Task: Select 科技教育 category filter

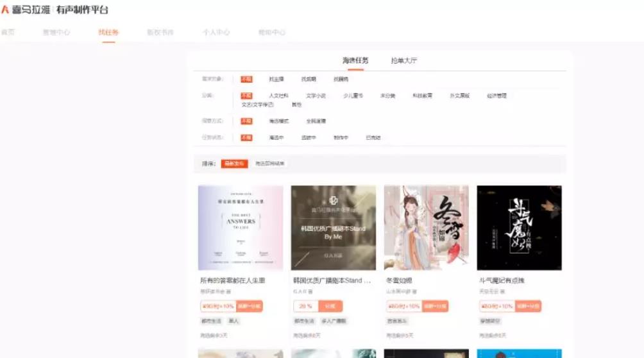Action: [422, 96]
